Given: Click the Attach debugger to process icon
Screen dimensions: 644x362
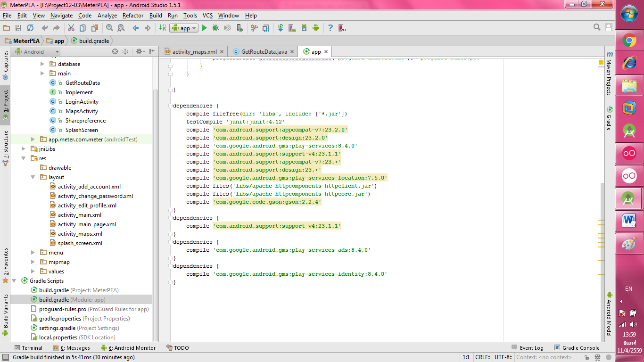Looking at the screenshot, I should [x=239, y=28].
